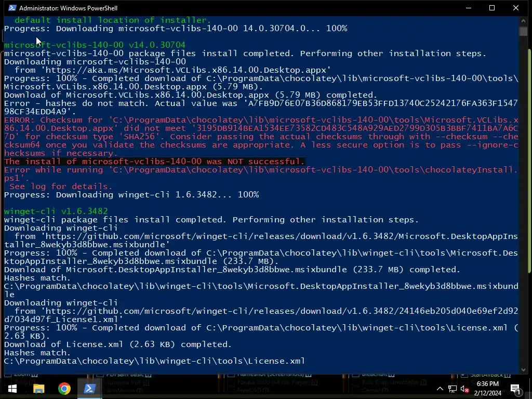This screenshot has height=399, width=532.
Task: Click 'The install of microsoft-vclibs-140-00 was NOT successful' line
Action: (154, 162)
